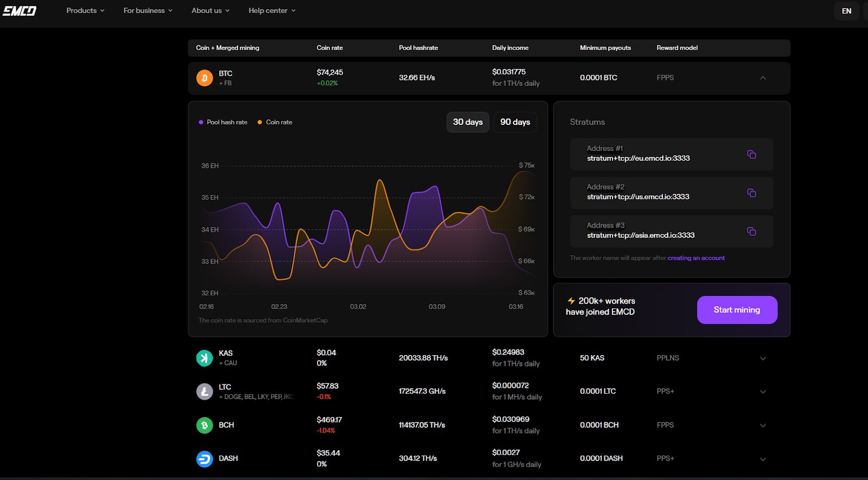Viewport: 868px width, 480px height.
Task: Open the Products menu
Action: coord(85,10)
